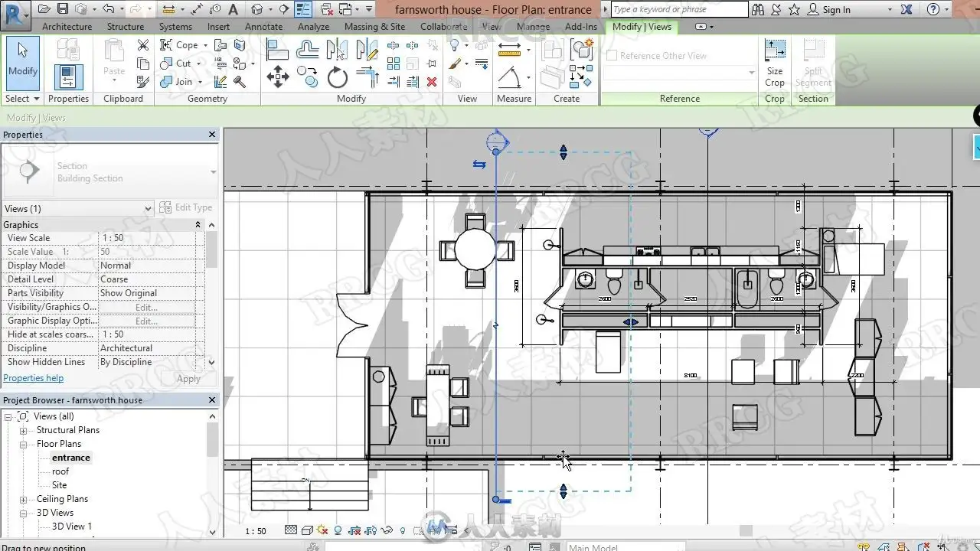Screen dimensions: 980x551
Task: Open the Structure ribbon tab
Action: (x=126, y=27)
